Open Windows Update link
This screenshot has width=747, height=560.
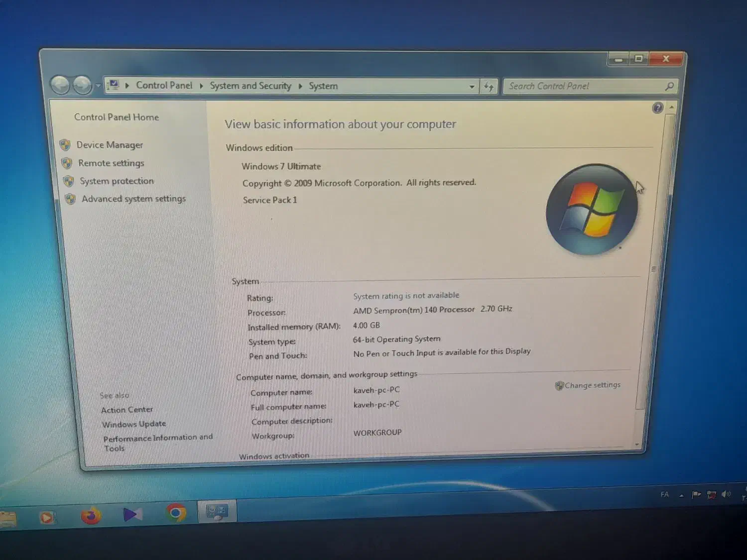pos(134,424)
